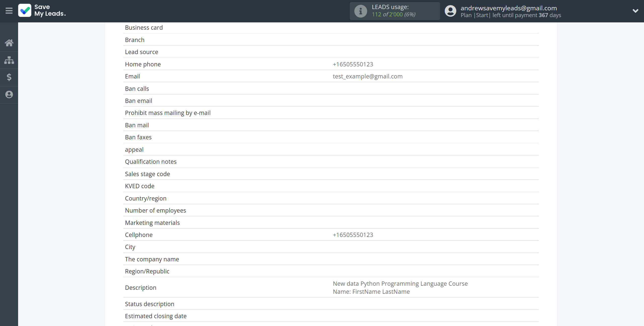Select the Sales stage code label
Viewport: 644px width, 326px height.
point(147,174)
